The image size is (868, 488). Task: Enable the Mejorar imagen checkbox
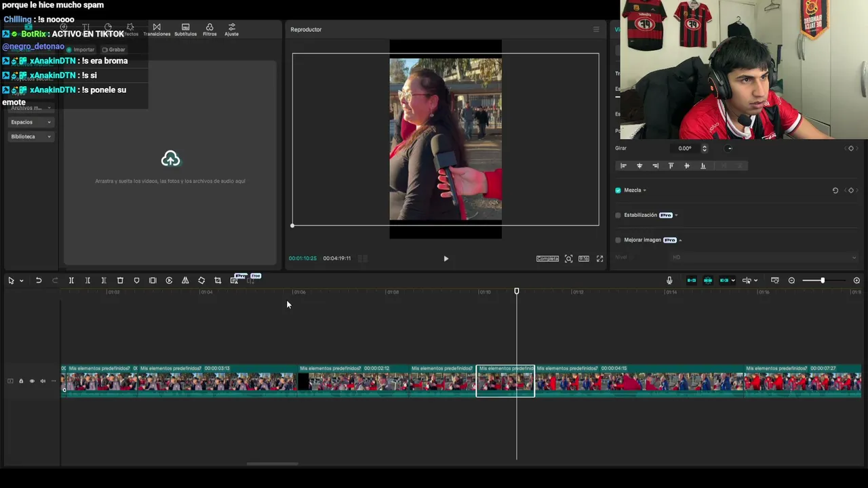[x=618, y=240]
